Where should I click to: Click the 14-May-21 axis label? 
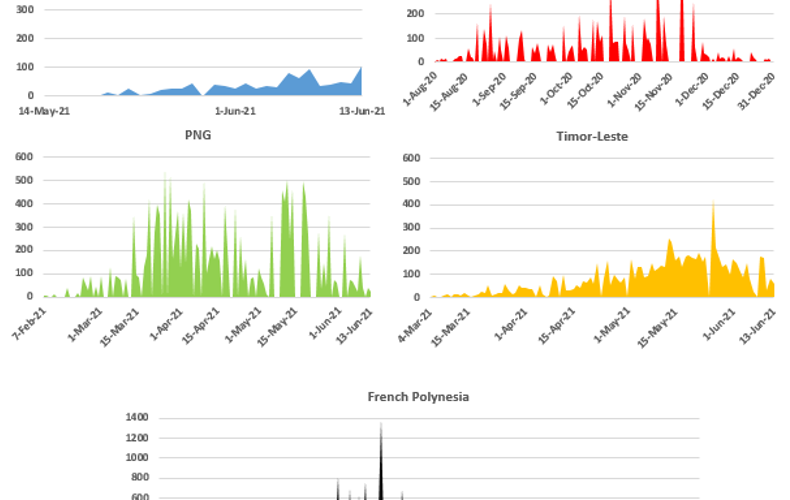tap(44, 111)
